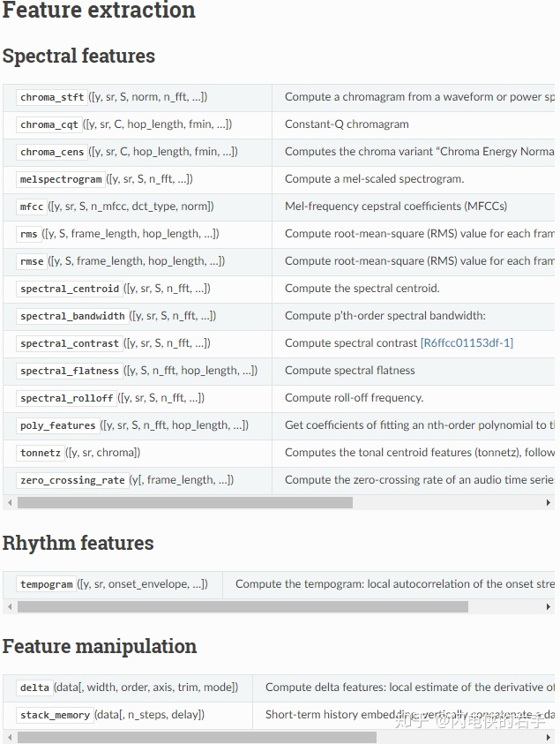Open the chroma_cqt function link
Viewport: 560px width, 744px height.
pyautogui.click(x=49, y=124)
